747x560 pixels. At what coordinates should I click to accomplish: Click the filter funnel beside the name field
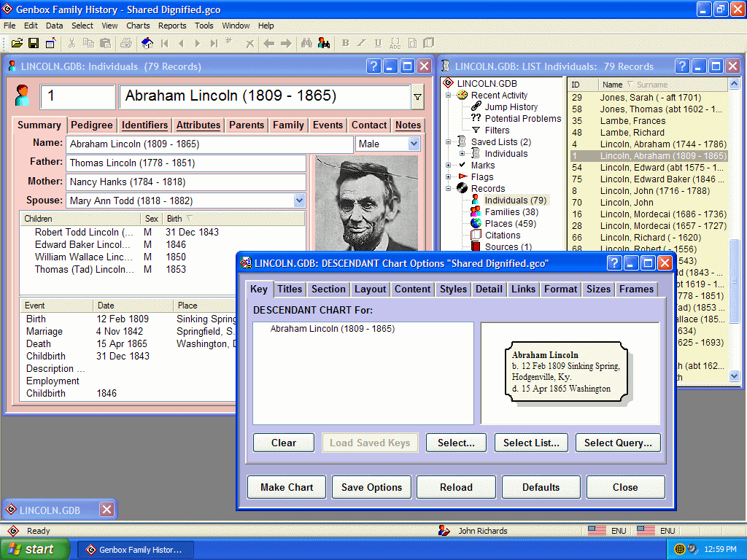pos(417,97)
